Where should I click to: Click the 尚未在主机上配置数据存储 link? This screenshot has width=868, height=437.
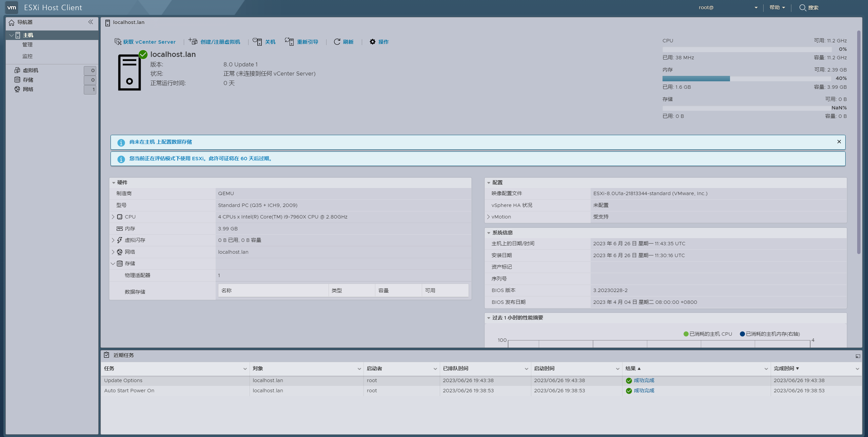coord(161,142)
